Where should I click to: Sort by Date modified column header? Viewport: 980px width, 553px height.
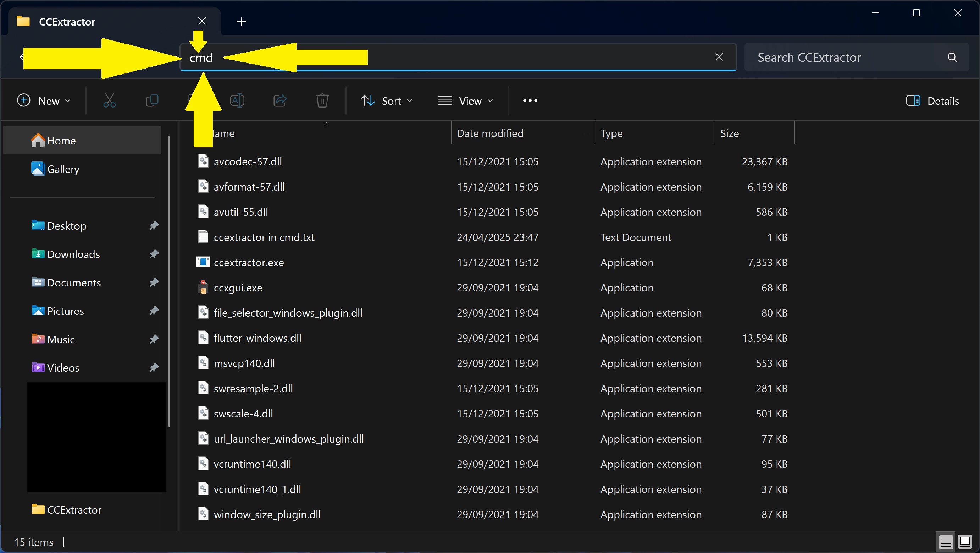[490, 133]
